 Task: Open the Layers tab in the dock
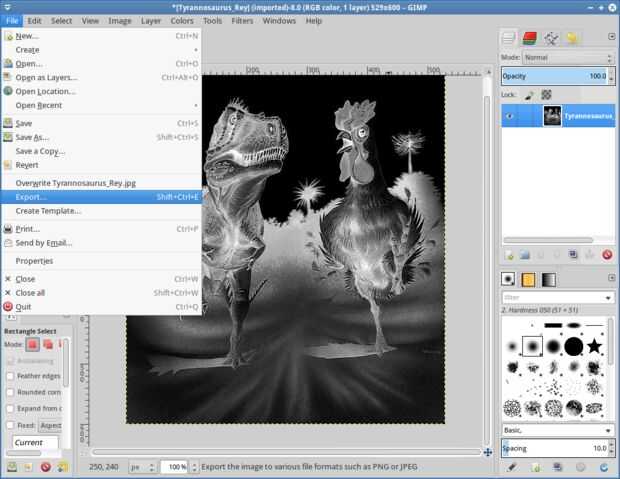tap(508, 38)
